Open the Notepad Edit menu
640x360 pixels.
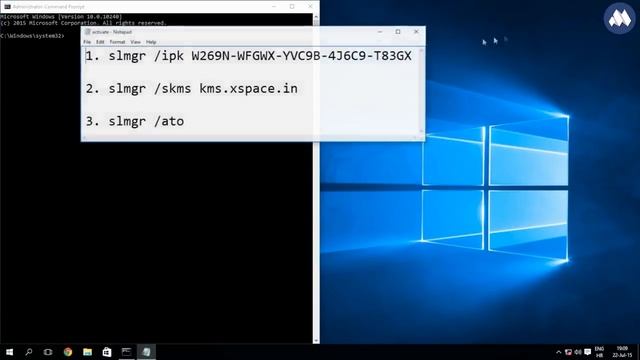click(100, 42)
